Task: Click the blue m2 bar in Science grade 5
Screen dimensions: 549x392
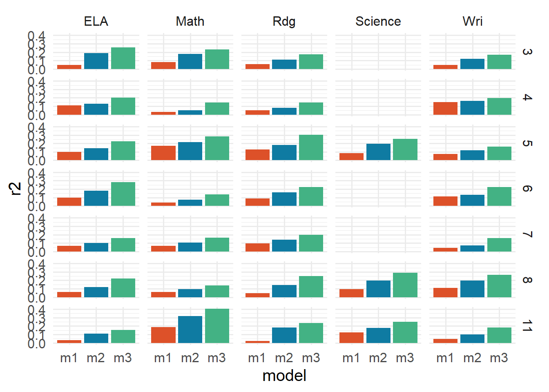Action: (378, 152)
